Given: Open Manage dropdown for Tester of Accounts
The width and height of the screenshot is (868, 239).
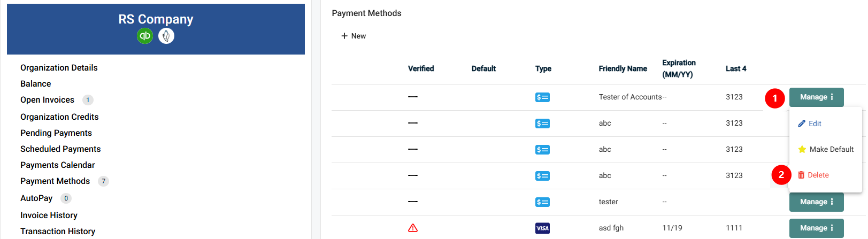Looking at the screenshot, I should point(817,97).
